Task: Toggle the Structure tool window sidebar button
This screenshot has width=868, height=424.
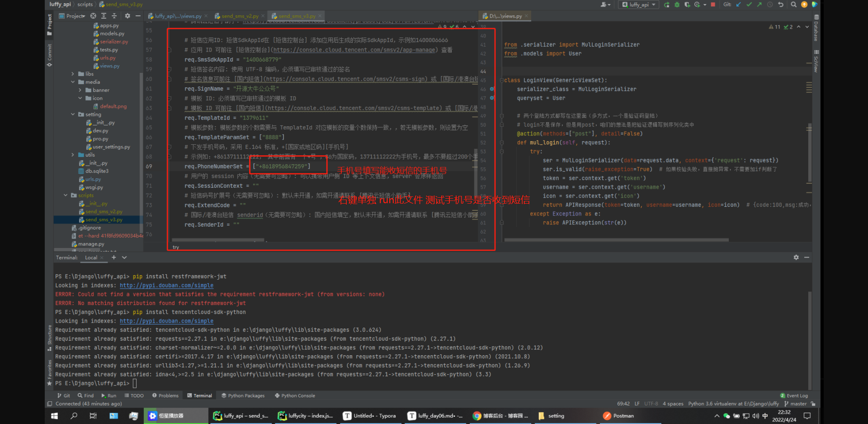Action: coord(49,337)
